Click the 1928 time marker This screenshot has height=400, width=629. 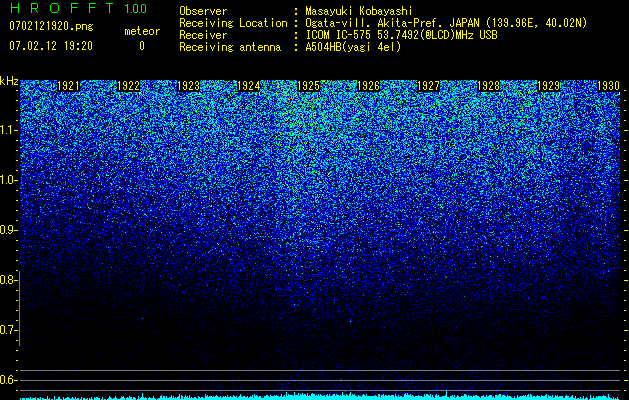click(x=489, y=86)
